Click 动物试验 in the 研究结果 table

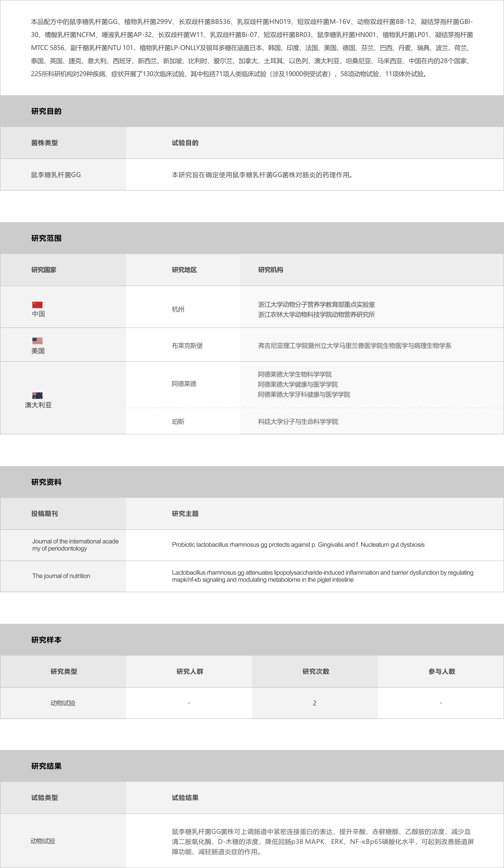43,841
